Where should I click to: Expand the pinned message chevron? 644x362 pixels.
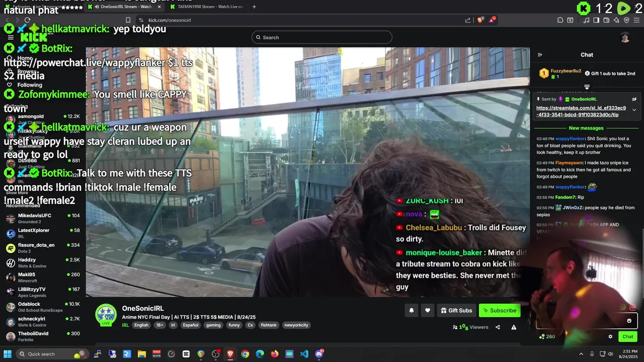[x=634, y=110]
